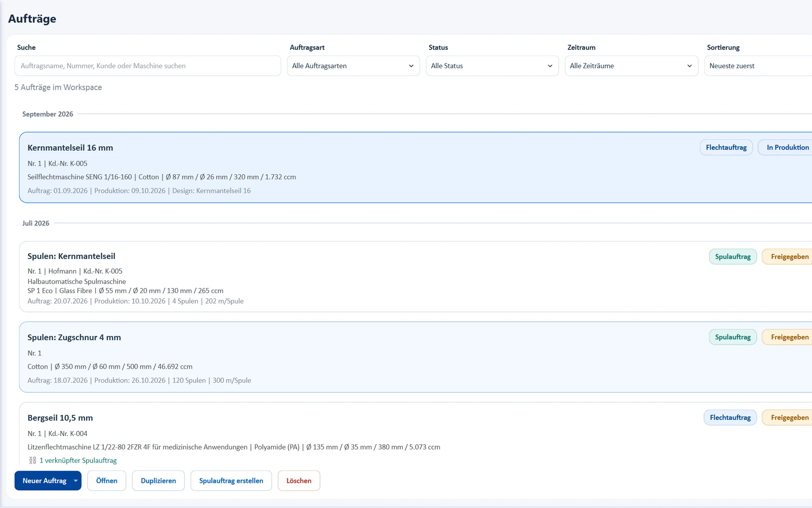This screenshot has height=508, width=812.
Task: Click 'Nr. 1 | Kd.-Nr. K-004' line
Action: (x=57, y=434)
